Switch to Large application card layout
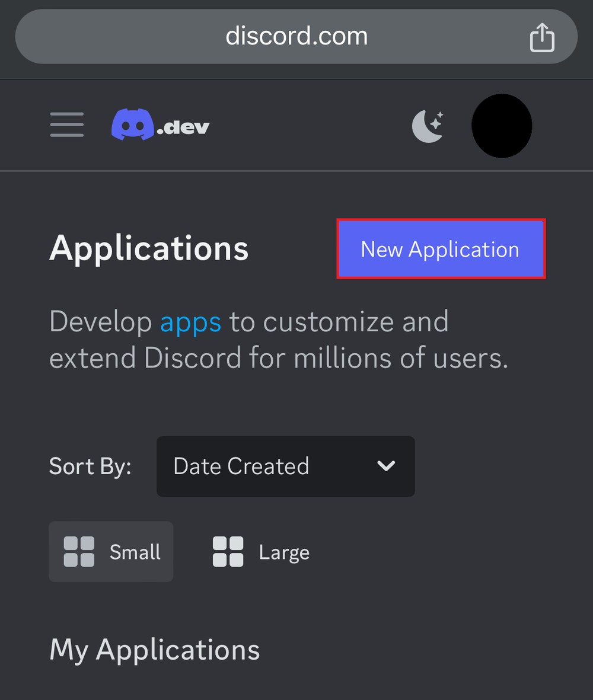The image size is (593, 700). tap(260, 551)
